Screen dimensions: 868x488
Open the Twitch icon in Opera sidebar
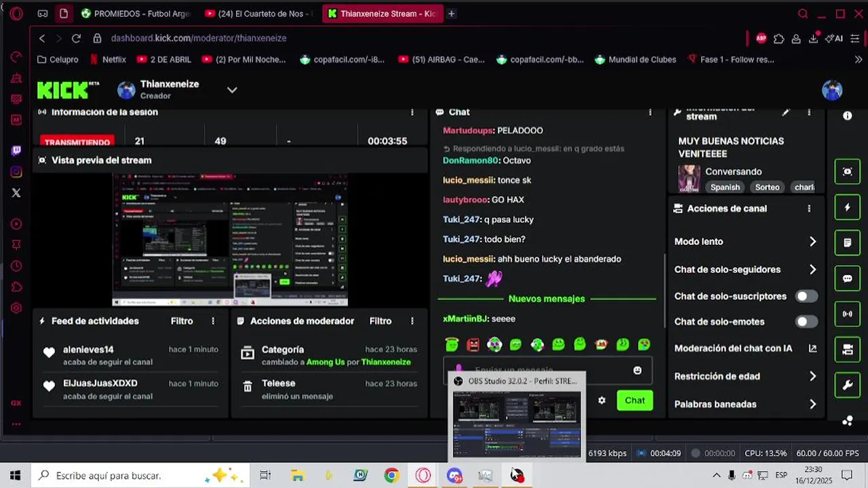coord(16,151)
